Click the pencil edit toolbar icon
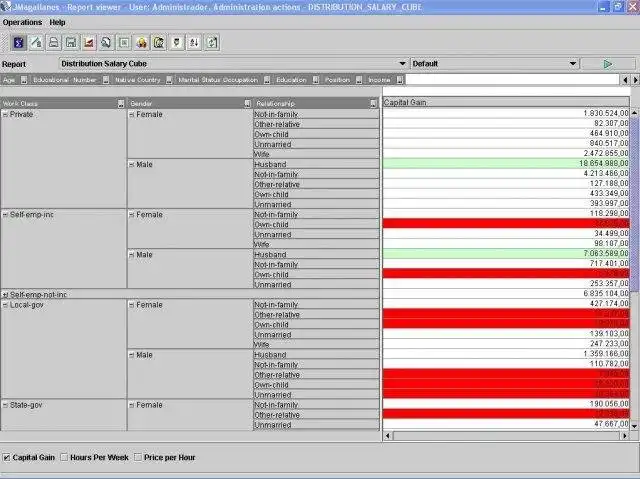Viewport: 640px width, 479px height. pyautogui.click(x=36, y=42)
